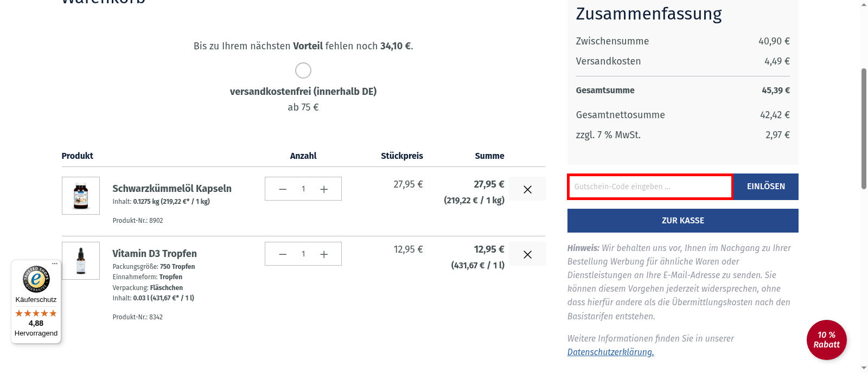The height and width of the screenshot is (373, 868).
Task: Increase Vitamin D3 Tropfen quantity with plus
Action: [x=324, y=254]
